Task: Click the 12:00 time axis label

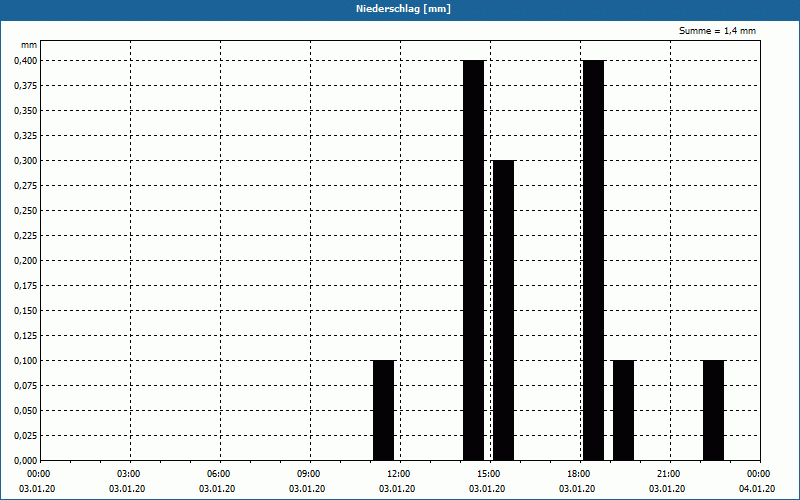Action: [398, 474]
